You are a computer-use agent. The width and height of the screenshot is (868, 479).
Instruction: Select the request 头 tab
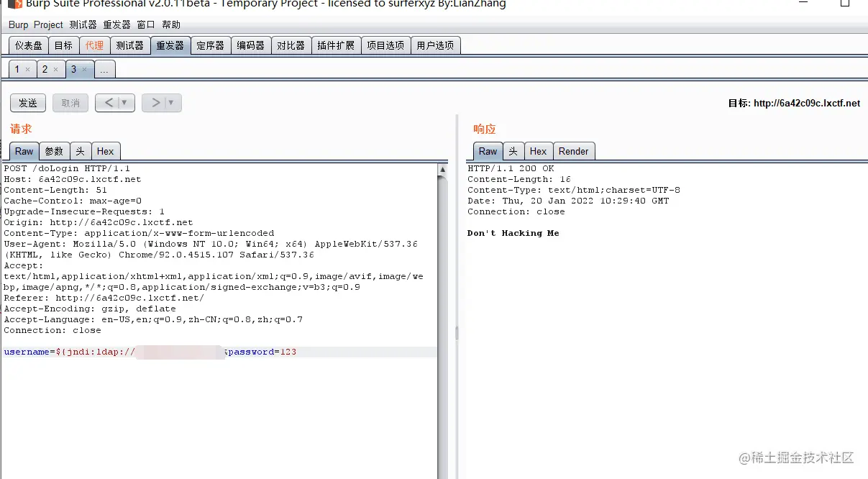[x=81, y=151]
